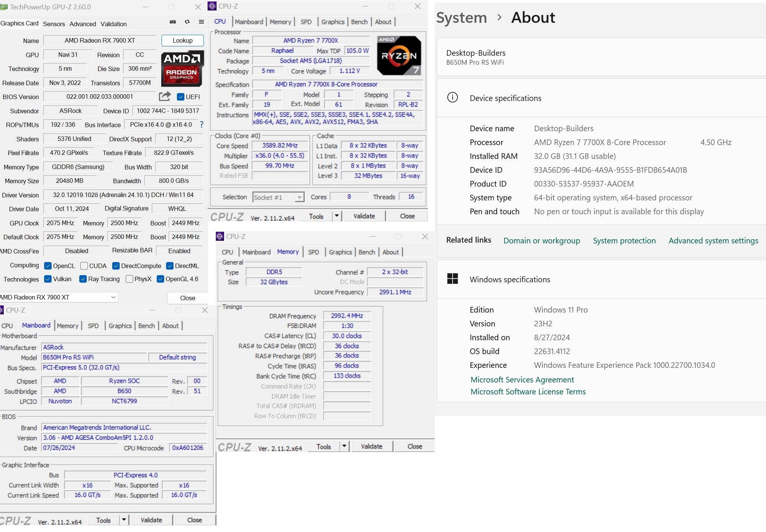Open Domain or workgroup link
The height and width of the screenshot is (532, 766).
[x=542, y=240]
